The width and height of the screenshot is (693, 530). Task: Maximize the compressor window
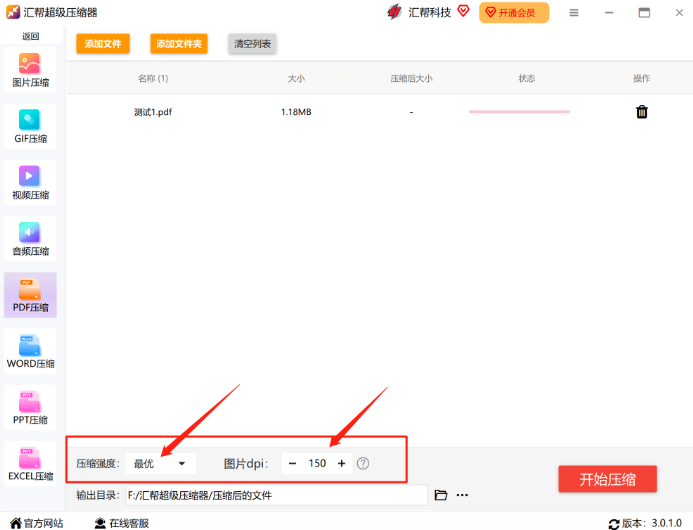pyautogui.click(x=644, y=13)
